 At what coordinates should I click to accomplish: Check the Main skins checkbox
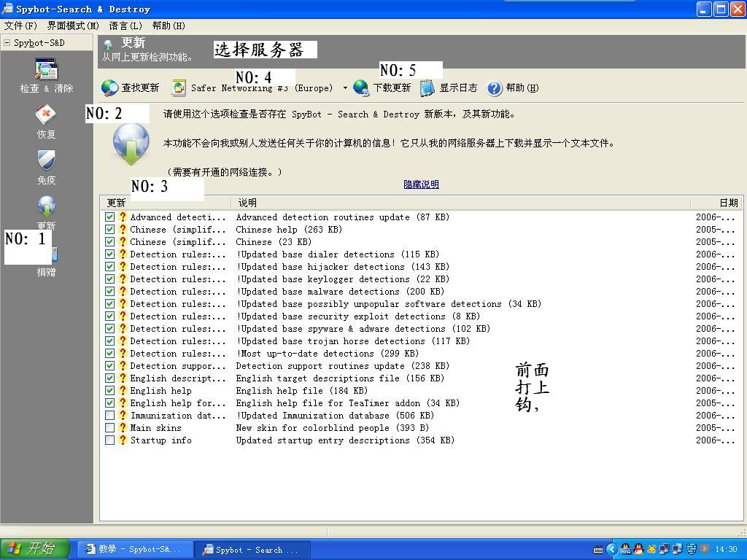(109, 427)
